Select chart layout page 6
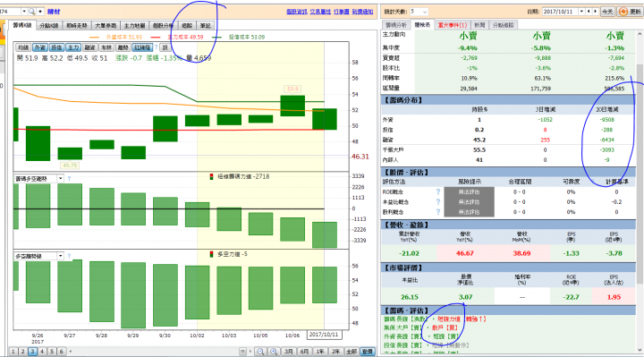Viewport: 644px width, 357px height. 61,352
